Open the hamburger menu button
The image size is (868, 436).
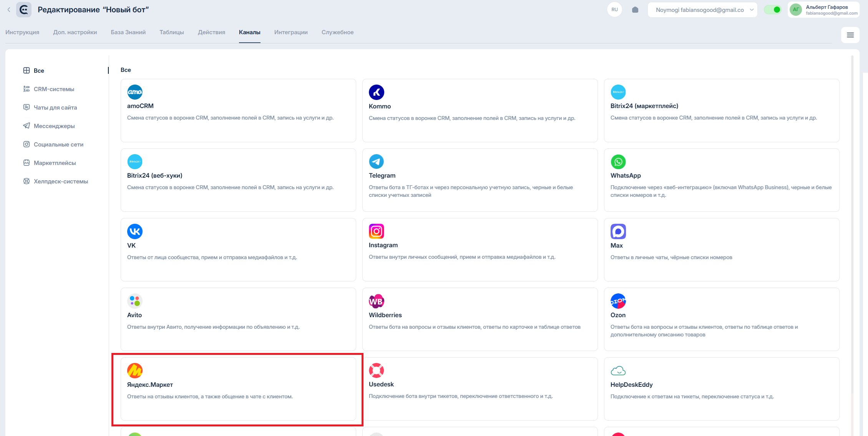[850, 35]
